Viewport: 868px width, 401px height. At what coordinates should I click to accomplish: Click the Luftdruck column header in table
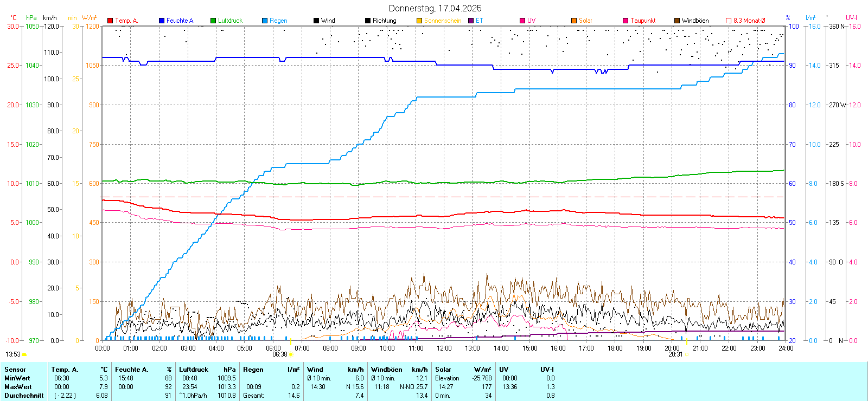(x=194, y=370)
